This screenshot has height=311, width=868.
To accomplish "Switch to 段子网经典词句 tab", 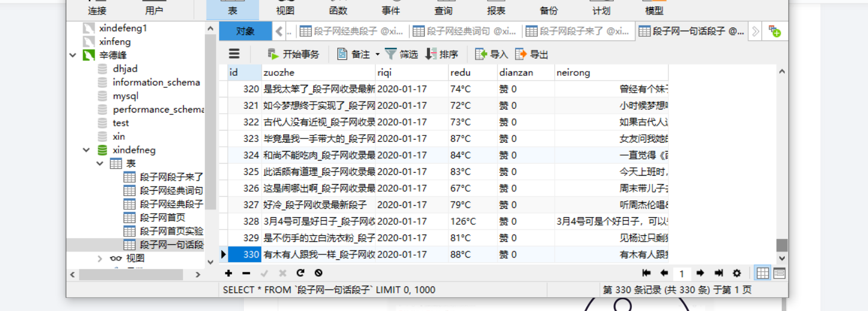I will (465, 31).
